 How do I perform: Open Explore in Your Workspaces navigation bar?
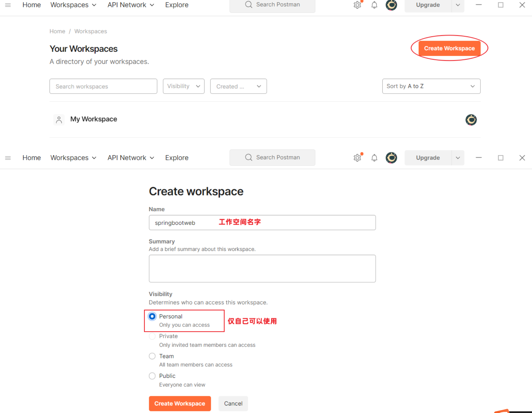[x=177, y=5]
